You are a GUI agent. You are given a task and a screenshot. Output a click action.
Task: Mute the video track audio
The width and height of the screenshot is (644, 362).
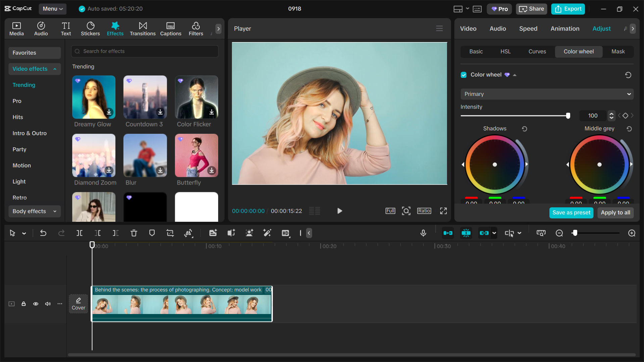click(47, 304)
